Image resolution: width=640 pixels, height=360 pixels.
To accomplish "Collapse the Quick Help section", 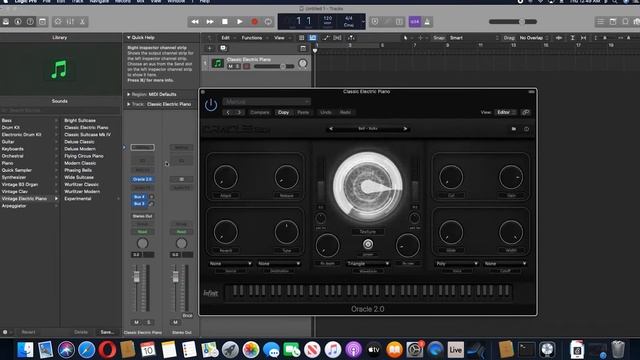I will click(128, 38).
